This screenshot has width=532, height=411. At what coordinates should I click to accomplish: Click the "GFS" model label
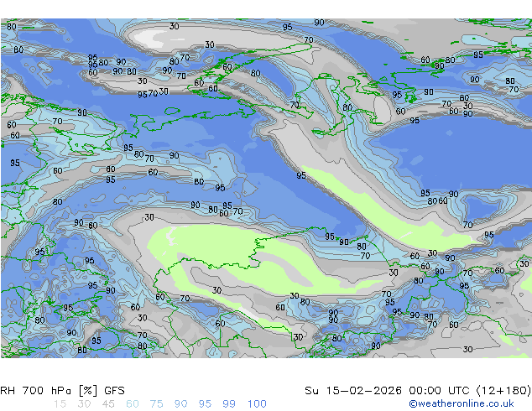[x=114, y=391]
